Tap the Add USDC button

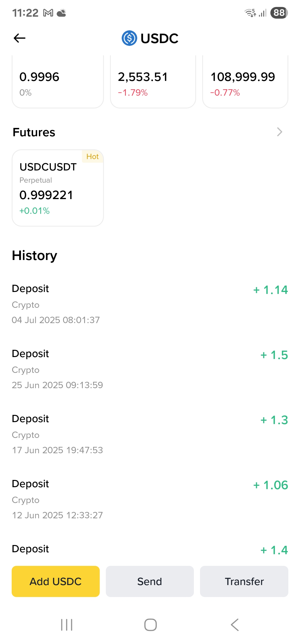coord(56,581)
